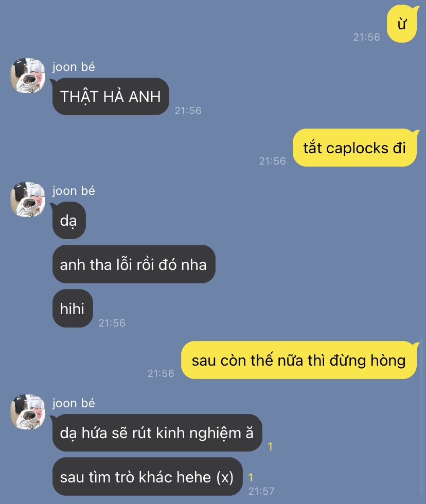Click joon bé name above THẬT HẢ ANH
Viewport: 426px width, 504px height.
pyautogui.click(x=74, y=67)
